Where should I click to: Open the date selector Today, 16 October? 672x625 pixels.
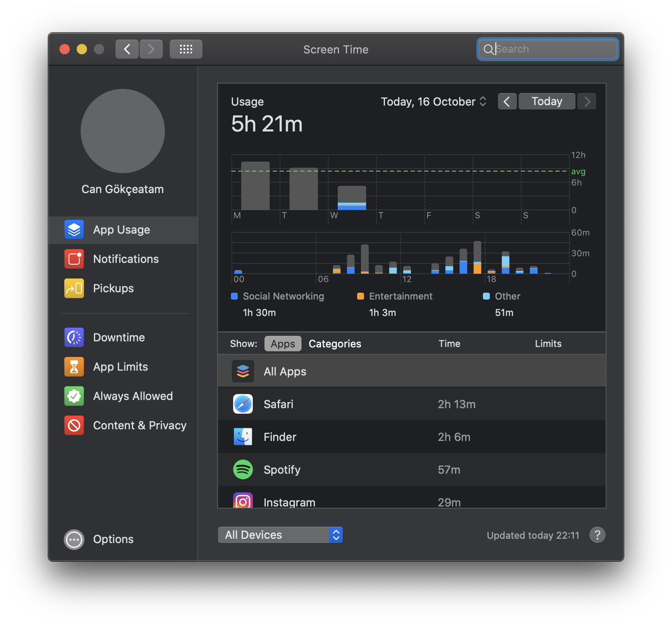(434, 102)
